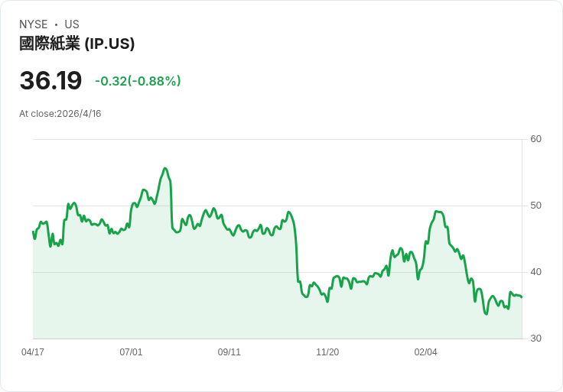
Task: Click the 40 label on the price axis
Action: click(536, 272)
